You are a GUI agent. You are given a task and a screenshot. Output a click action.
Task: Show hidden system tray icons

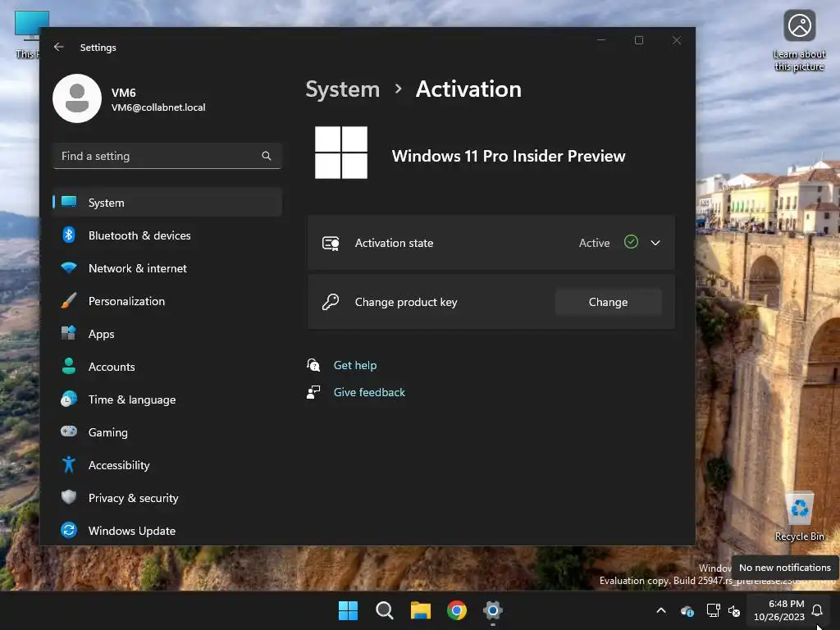661,610
